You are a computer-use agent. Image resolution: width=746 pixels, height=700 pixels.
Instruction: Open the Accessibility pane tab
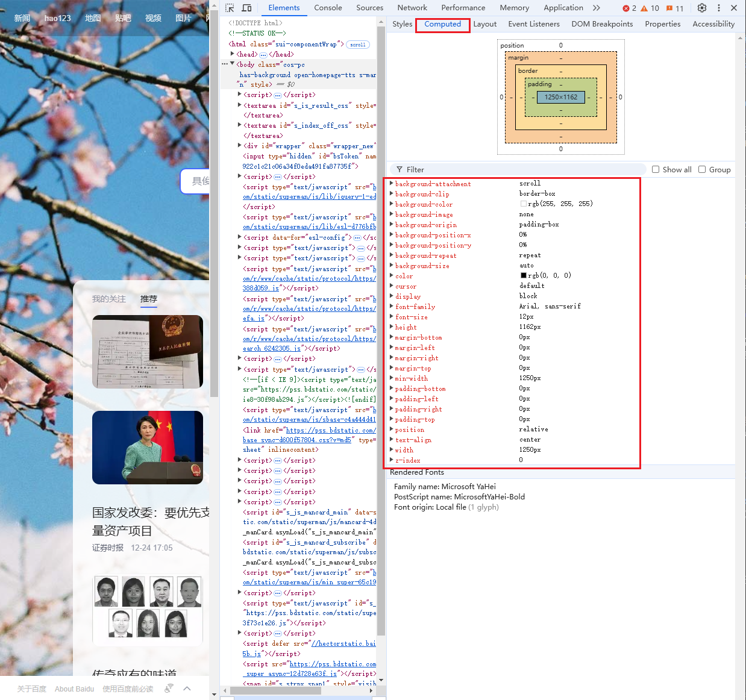713,24
